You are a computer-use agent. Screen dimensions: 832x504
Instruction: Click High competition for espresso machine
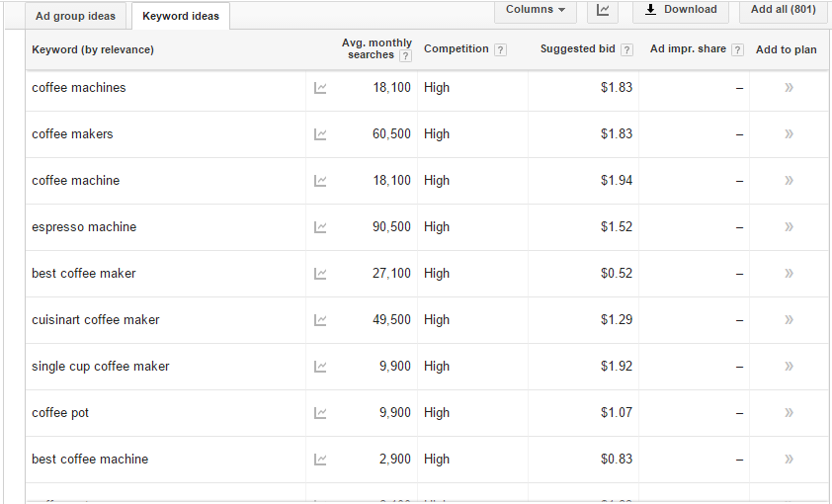[437, 227]
